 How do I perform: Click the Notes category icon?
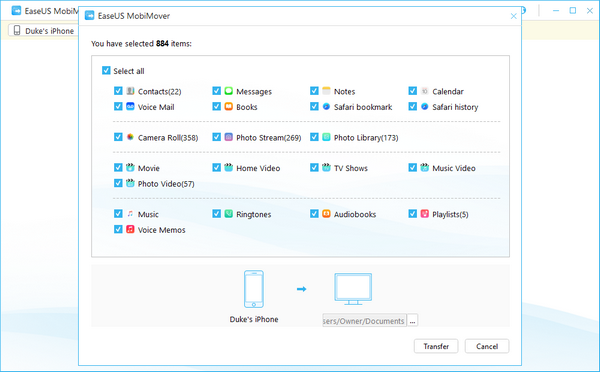326,91
